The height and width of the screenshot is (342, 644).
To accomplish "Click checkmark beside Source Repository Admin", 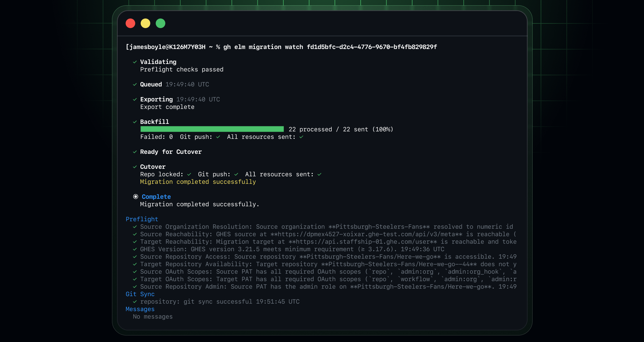I will tap(135, 287).
